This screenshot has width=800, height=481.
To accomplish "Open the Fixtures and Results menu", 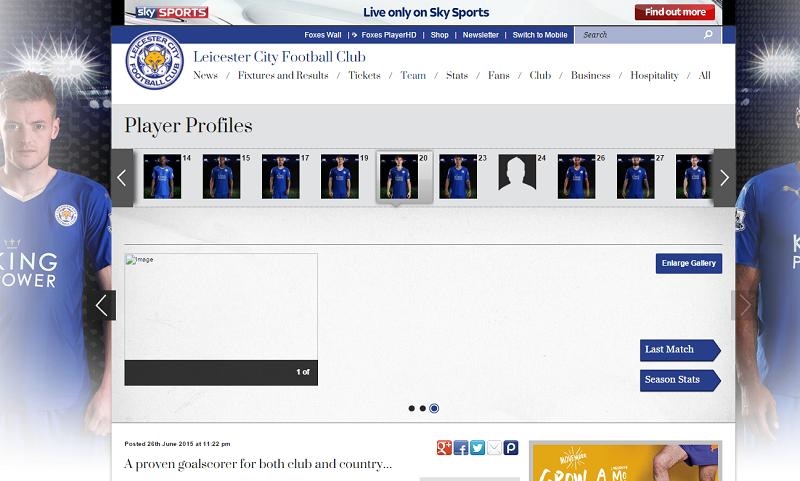I will pos(283,75).
